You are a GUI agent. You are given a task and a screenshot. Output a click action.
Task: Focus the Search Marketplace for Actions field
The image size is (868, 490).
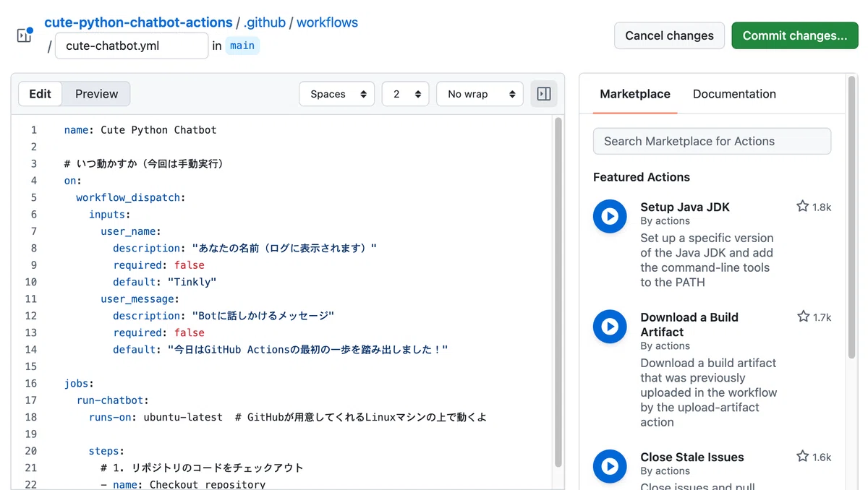(x=712, y=141)
